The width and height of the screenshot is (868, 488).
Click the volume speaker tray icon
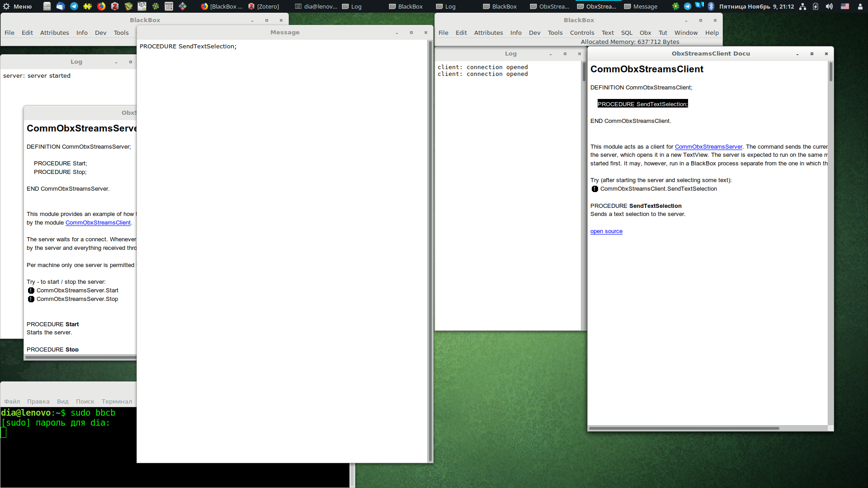(x=829, y=6)
